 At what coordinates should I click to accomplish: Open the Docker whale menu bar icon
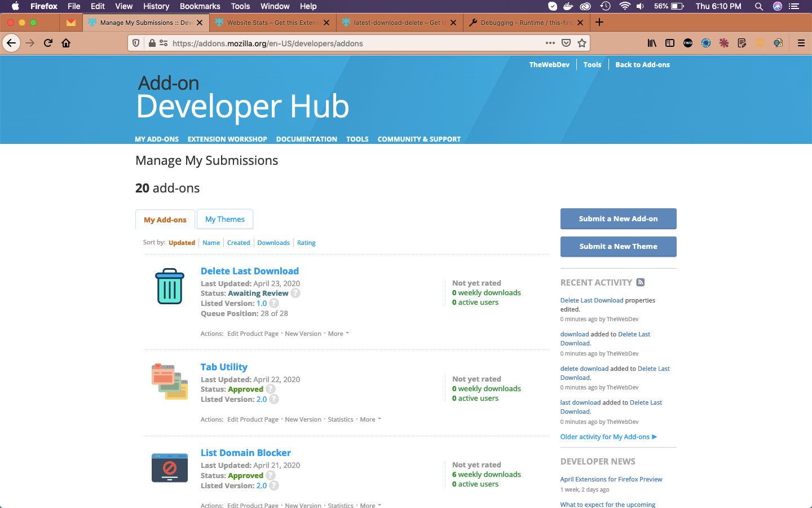pyautogui.click(x=569, y=6)
